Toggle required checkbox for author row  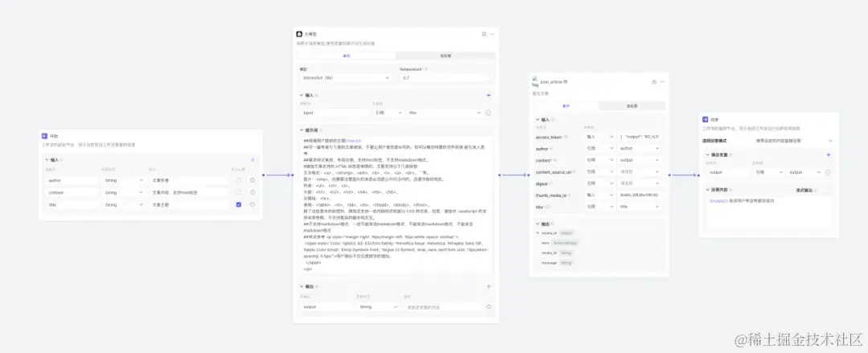pyautogui.click(x=239, y=180)
